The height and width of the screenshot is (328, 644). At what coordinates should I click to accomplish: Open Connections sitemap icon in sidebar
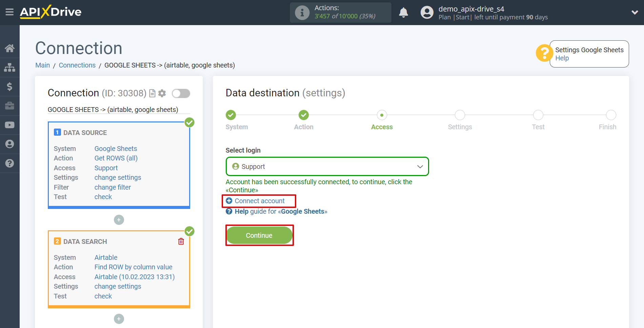coord(9,67)
